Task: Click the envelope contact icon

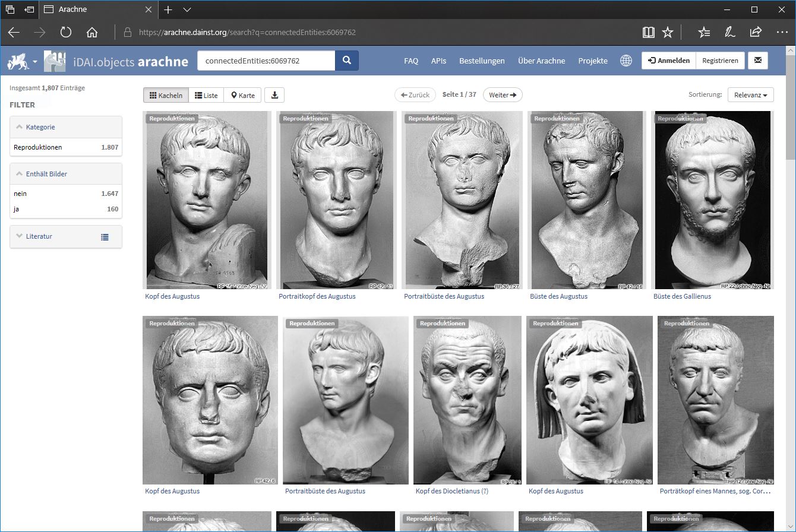Action: [x=758, y=61]
